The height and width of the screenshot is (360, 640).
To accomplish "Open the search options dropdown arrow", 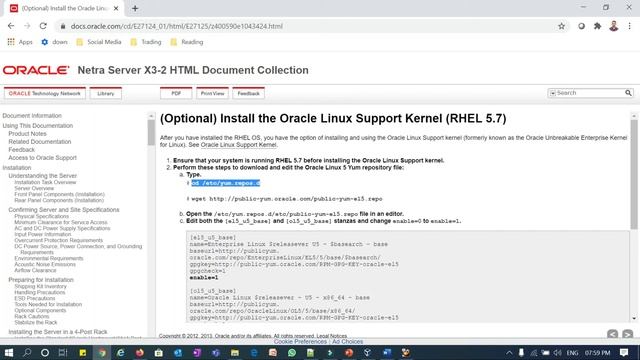I will tap(552, 93).
